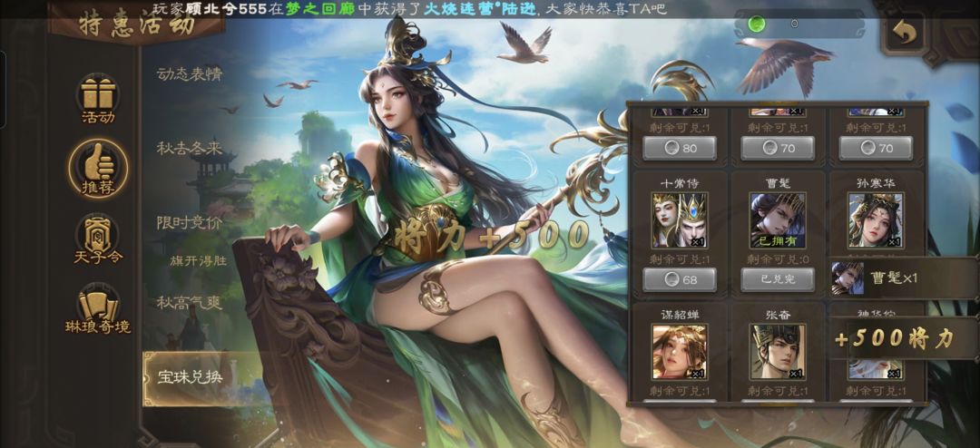View the 张奋 portrait card
The image size is (980, 448).
778,352
